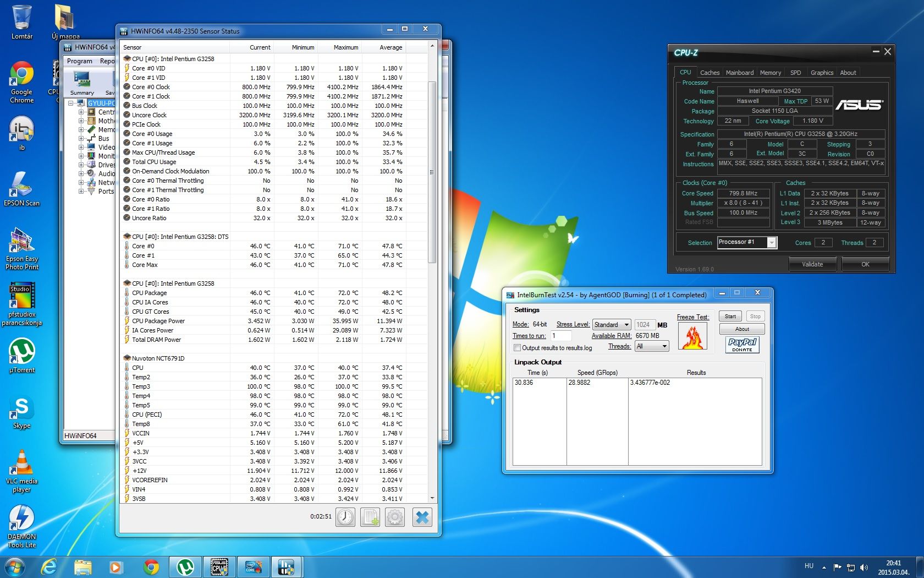The image size is (924, 578).
Task: Open the Threads dropdown in IntelBurnTest
Action: click(652, 346)
